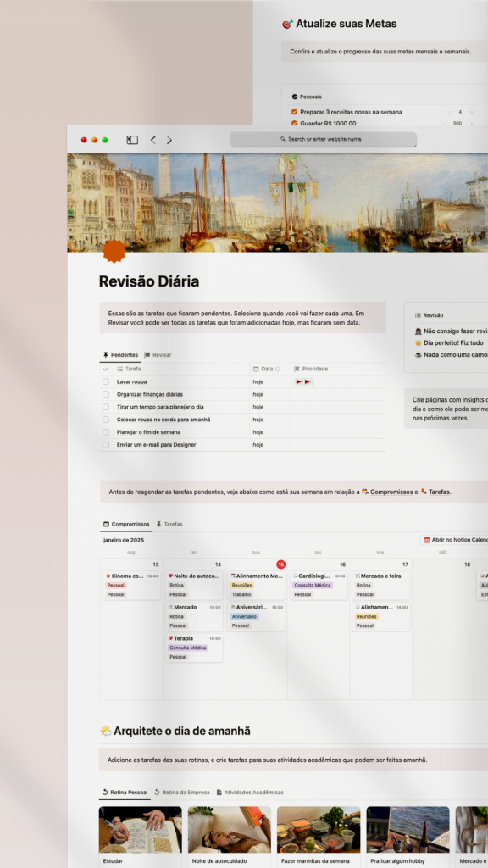Click the Consulta Médica tag on Terapia event

click(189, 648)
